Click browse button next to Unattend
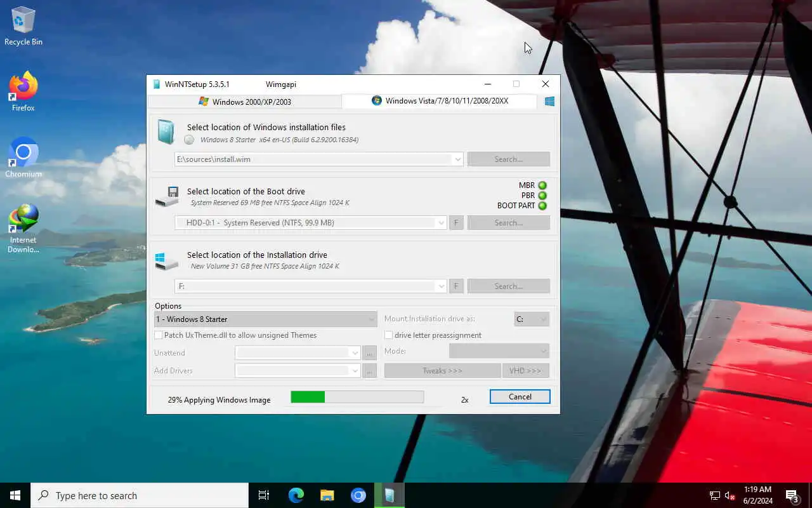 tap(370, 353)
